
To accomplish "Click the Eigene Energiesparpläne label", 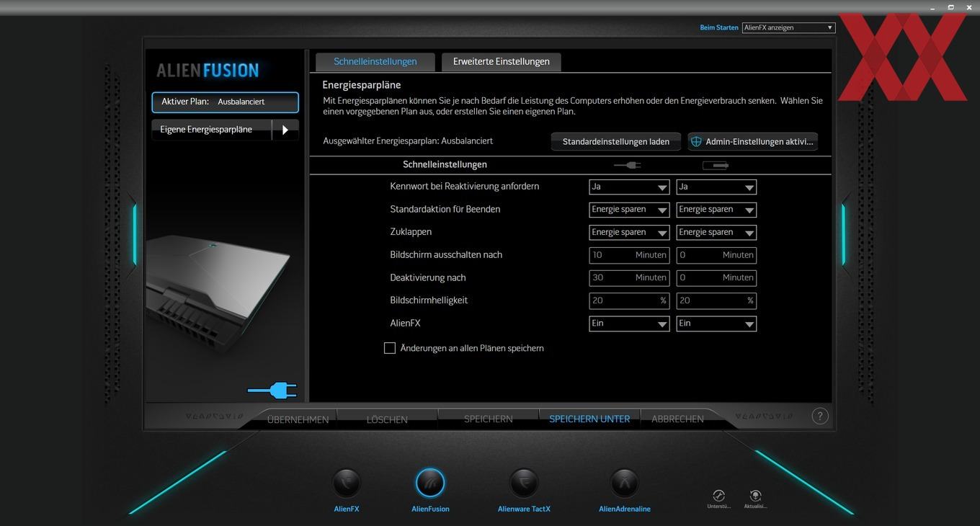I will pyautogui.click(x=206, y=130).
